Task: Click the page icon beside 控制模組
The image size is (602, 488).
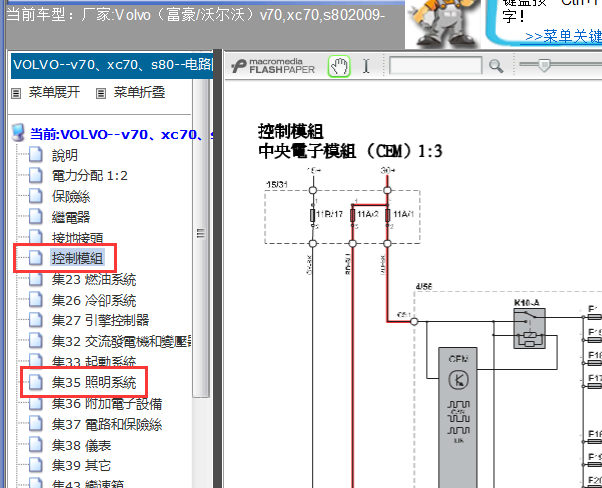Action: coord(36,258)
